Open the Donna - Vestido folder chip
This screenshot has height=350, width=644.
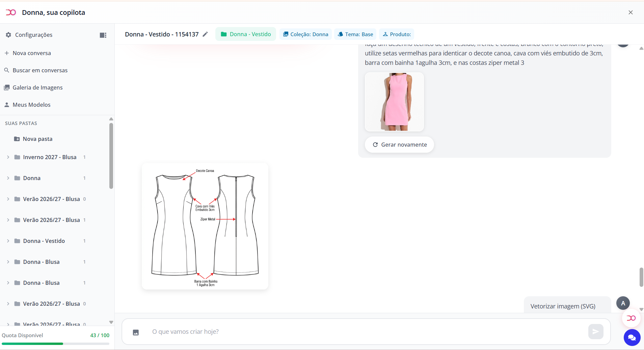[x=246, y=34]
